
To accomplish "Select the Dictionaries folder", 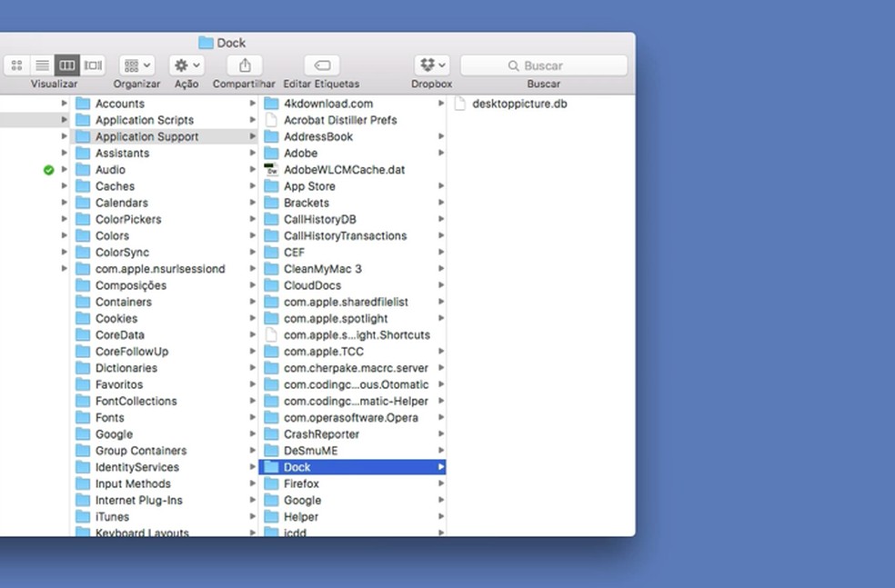I will pos(166,368).
